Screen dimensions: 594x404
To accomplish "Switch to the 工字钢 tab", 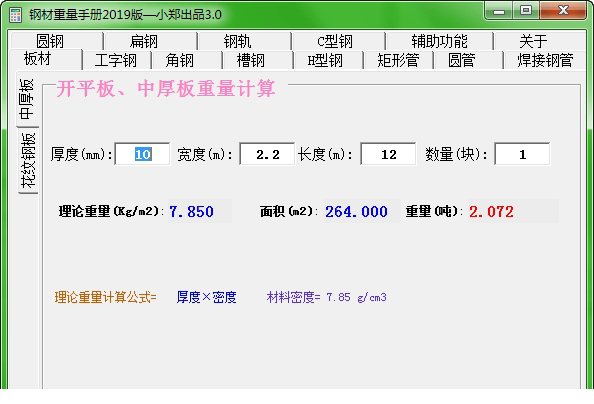I will [x=116, y=60].
